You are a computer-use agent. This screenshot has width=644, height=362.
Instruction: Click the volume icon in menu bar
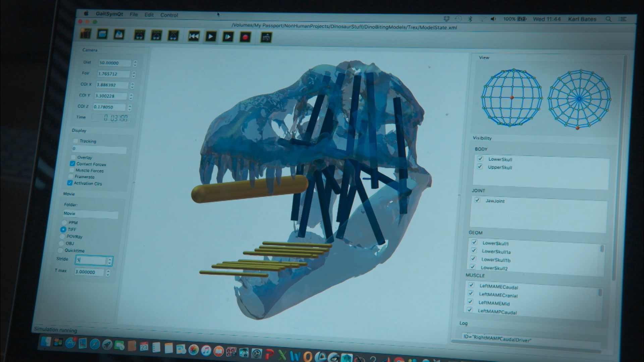[x=493, y=19]
